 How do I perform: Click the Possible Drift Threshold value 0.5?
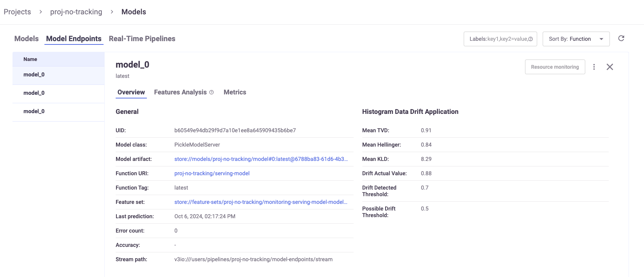(424, 209)
